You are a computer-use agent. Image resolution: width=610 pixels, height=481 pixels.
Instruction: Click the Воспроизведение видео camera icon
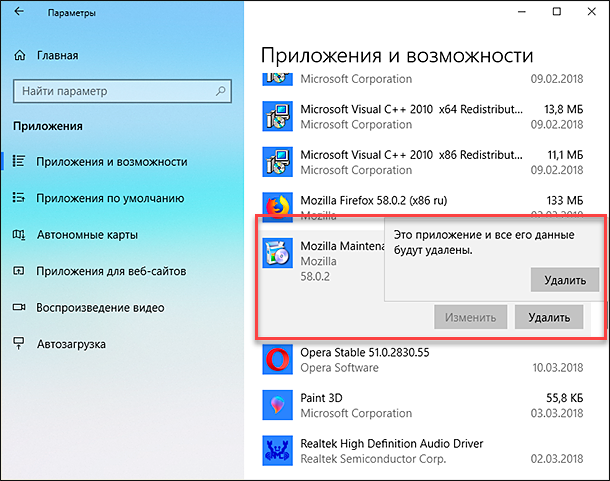click(x=19, y=307)
